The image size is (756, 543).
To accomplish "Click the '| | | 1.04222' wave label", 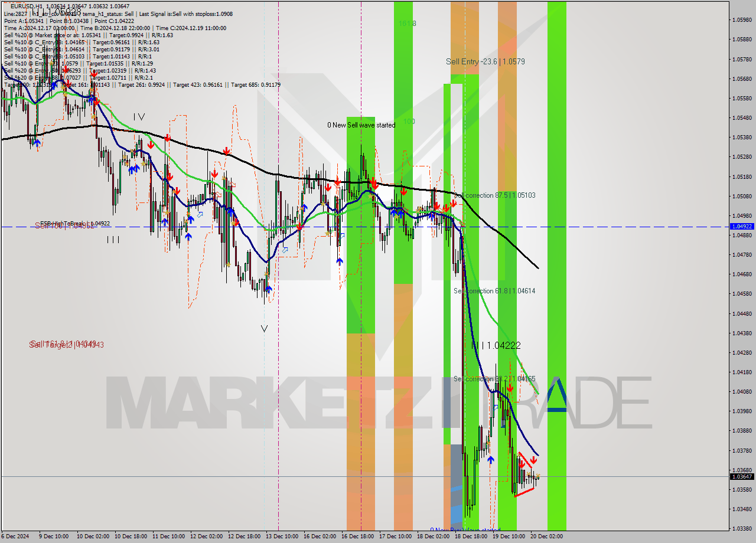I will coord(496,346).
